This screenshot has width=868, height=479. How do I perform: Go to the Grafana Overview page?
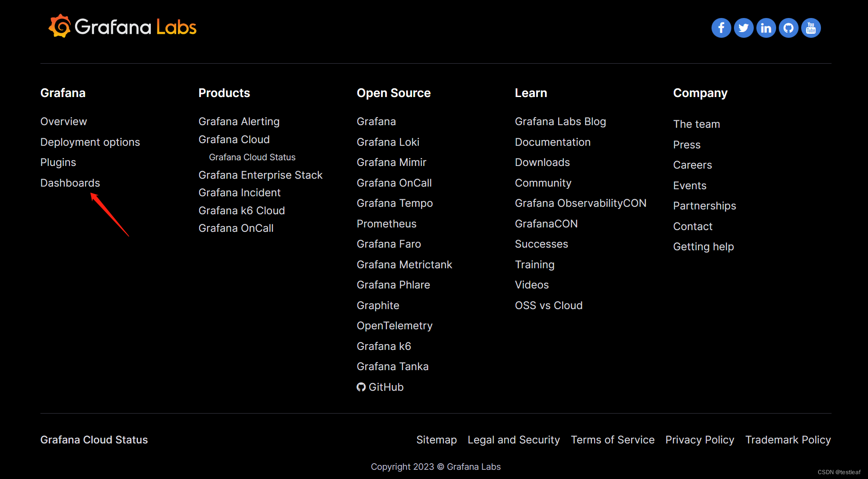64,121
